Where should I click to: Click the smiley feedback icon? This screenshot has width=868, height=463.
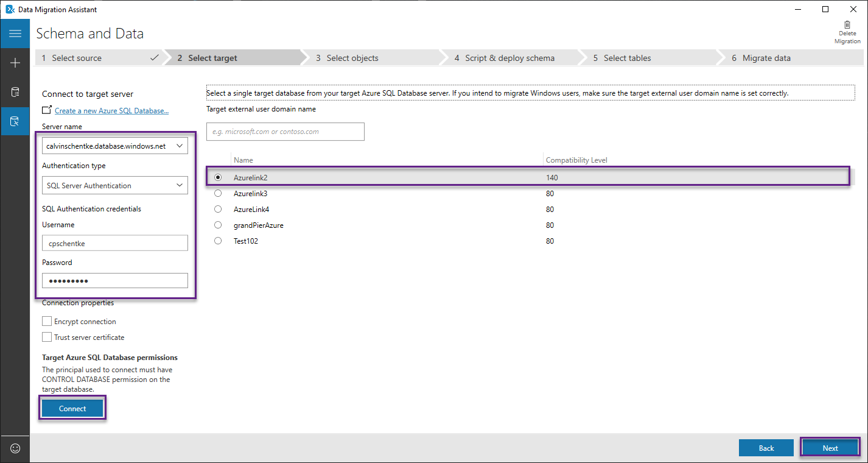tap(15, 448)
